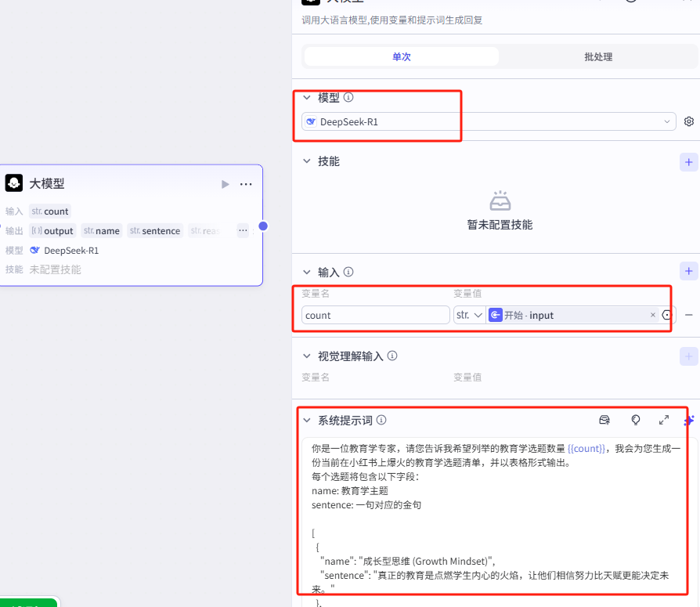Click the AI sparkle generate icon
Screen dimensions: 700x607
690,421
